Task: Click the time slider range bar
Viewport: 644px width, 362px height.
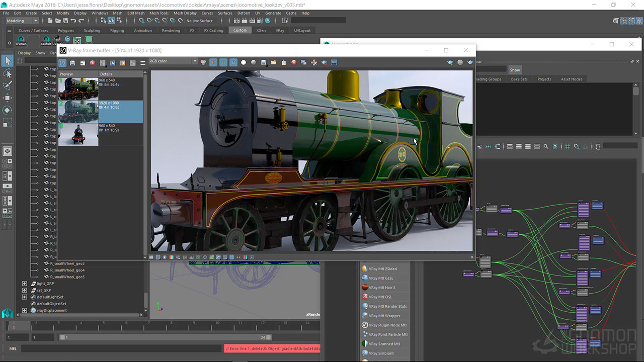Action: click(165, 337)
